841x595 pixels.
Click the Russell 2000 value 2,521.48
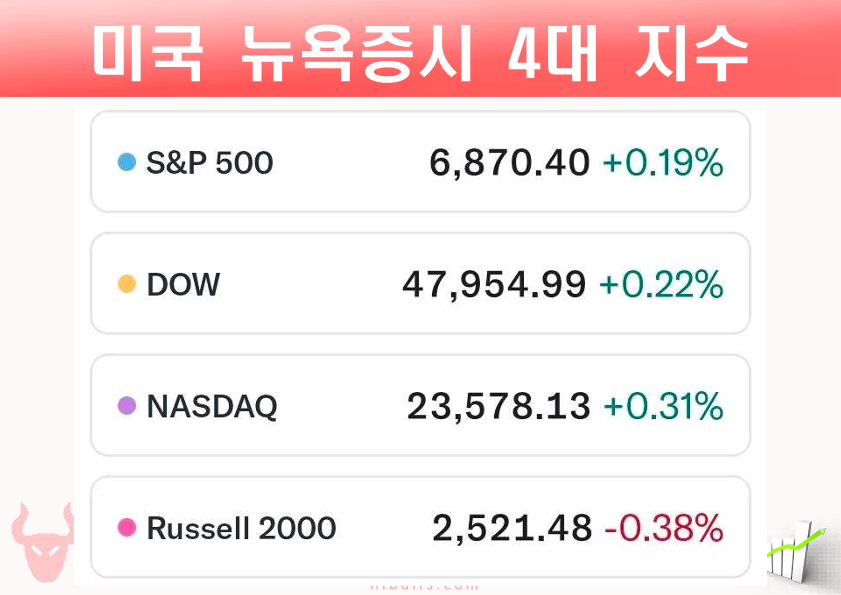coord(512,528)
